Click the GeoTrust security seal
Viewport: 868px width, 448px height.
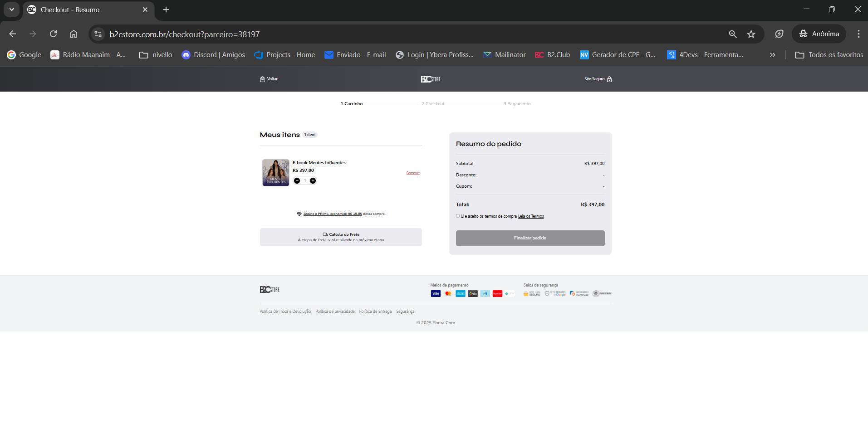click(579, 293)
